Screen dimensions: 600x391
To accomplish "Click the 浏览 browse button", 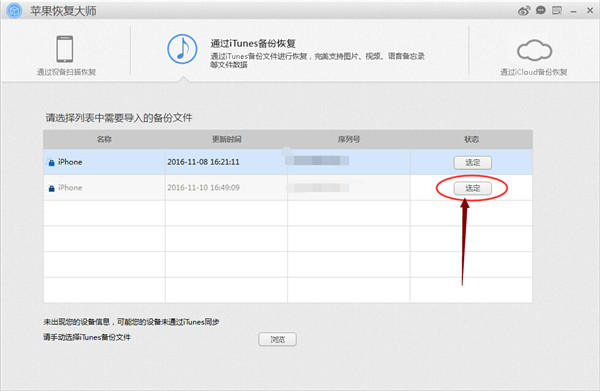I will coord(277,339).
